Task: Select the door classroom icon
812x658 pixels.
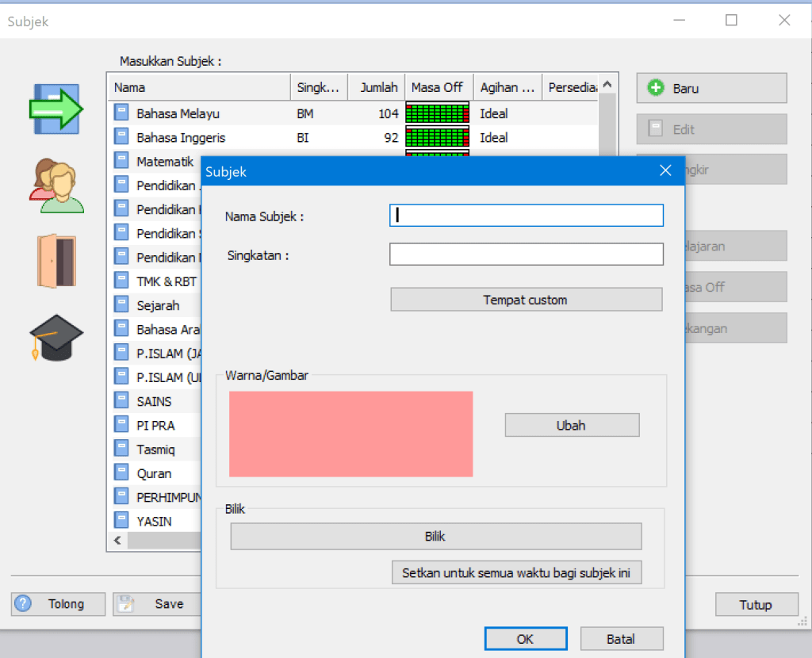Action: tap(56, 260)
